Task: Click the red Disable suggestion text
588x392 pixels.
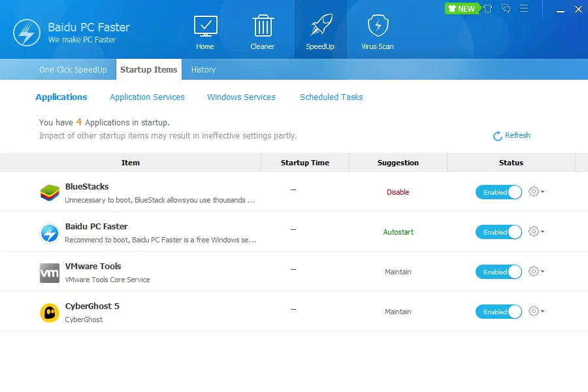Action: [398, 192]
